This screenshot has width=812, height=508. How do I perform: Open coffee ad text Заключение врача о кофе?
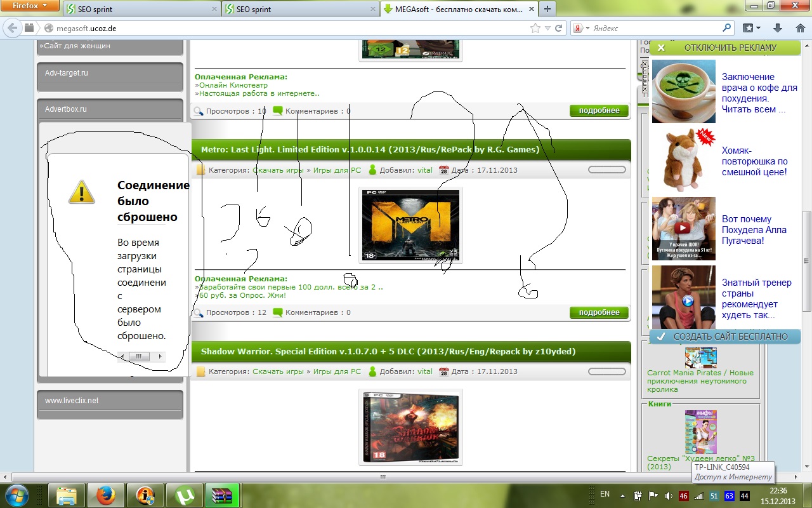click(759, 93)
